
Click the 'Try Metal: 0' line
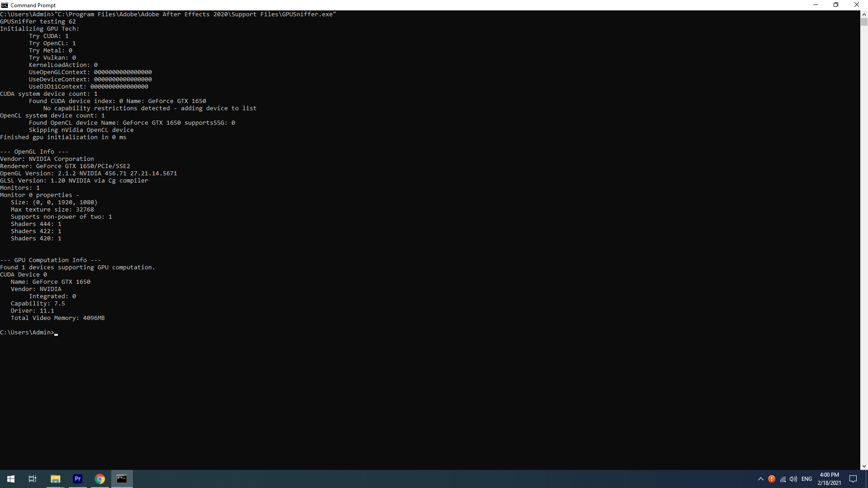tap(51, 51)
